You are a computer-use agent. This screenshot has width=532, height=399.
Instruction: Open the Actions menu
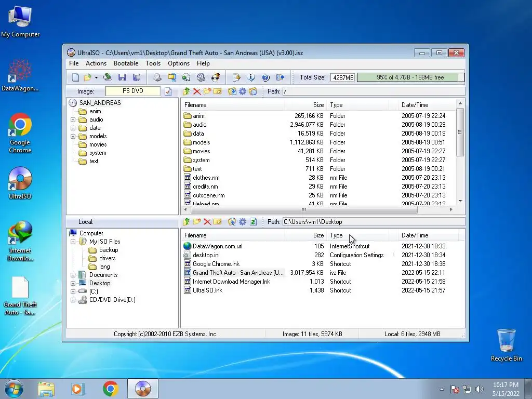point(96,63)
